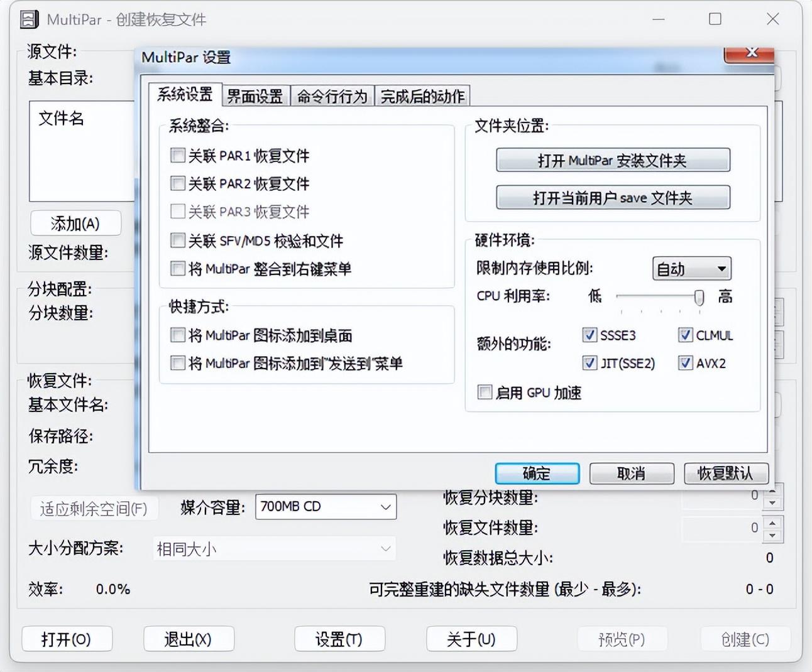
Task: Open the 完成后的动作 tab
Action: [x=422, y=96]
